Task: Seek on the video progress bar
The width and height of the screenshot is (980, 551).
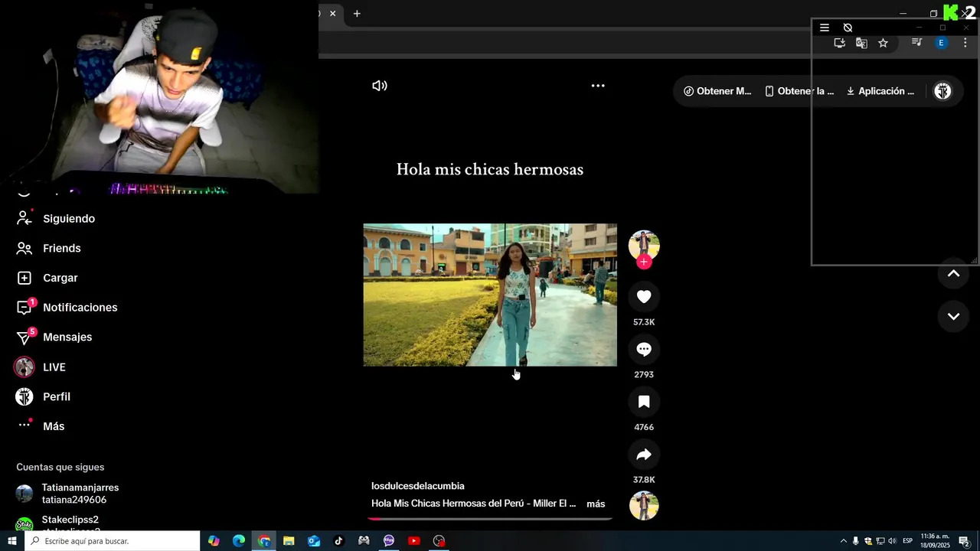Action: (490, 518)
